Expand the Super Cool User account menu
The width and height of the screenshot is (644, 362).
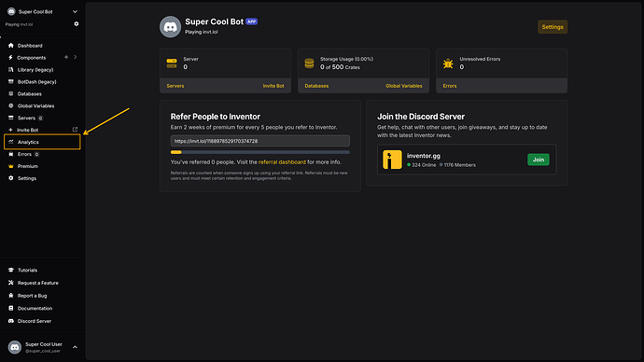click(x=75, y=347)
